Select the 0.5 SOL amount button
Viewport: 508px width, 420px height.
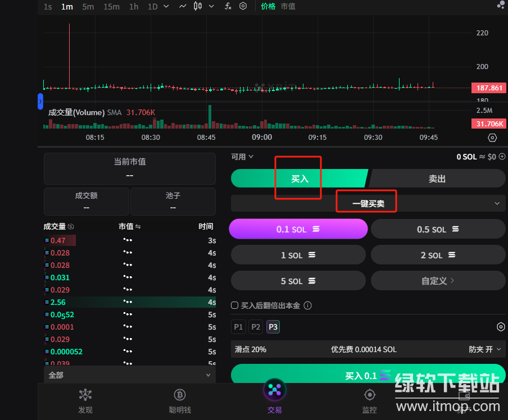click(x=438, y=230)
